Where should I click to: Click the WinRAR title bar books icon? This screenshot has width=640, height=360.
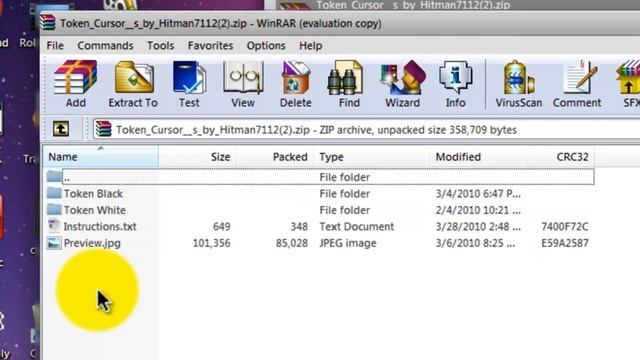pos(48,22)
